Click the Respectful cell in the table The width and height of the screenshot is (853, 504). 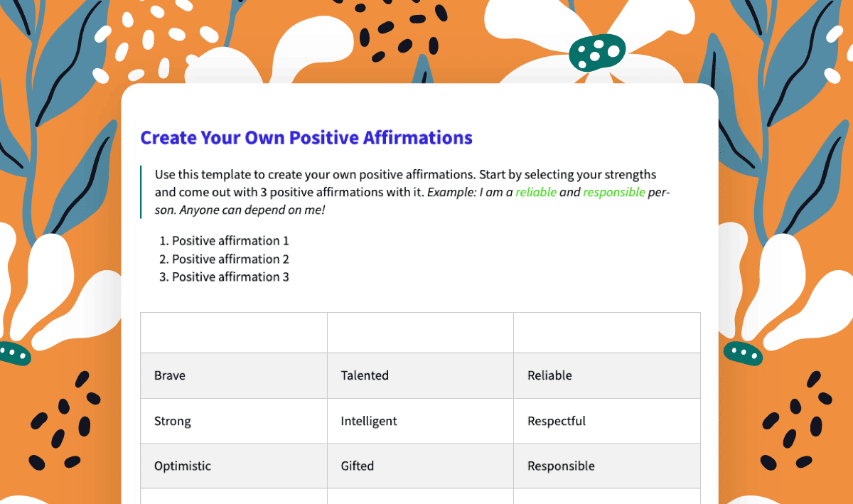(607, 421)
